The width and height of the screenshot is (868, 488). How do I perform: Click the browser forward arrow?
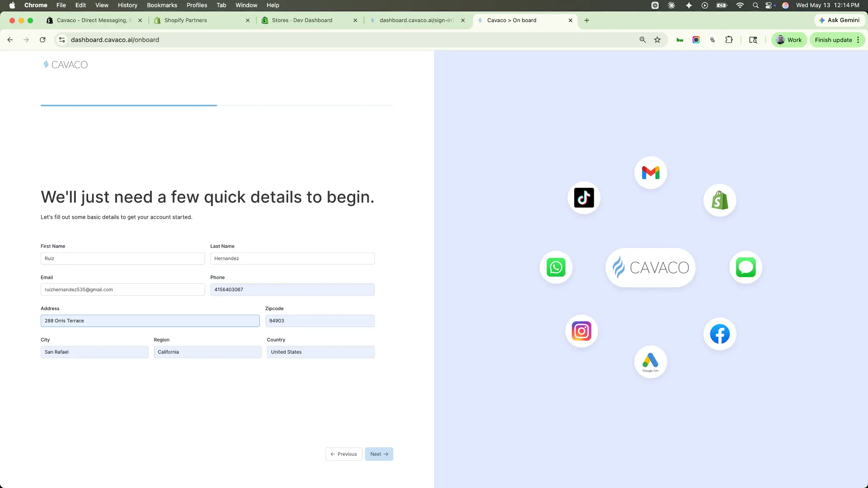tap(26, 40)
